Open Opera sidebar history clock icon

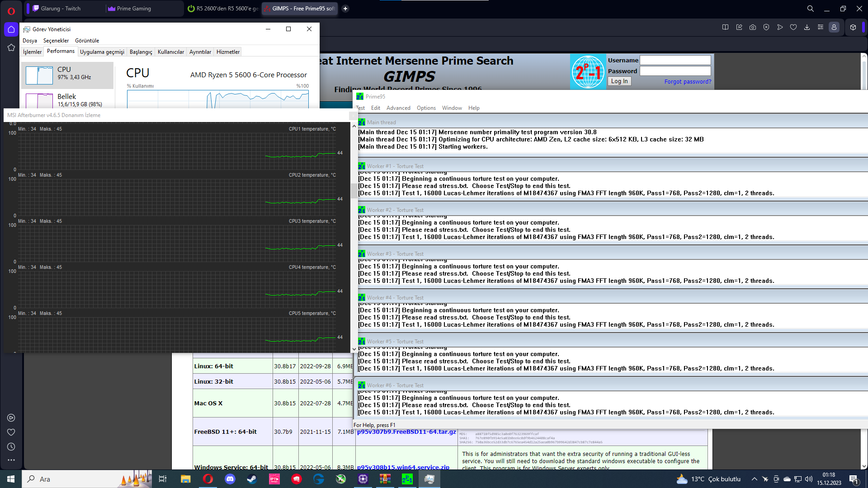(11, 446)
